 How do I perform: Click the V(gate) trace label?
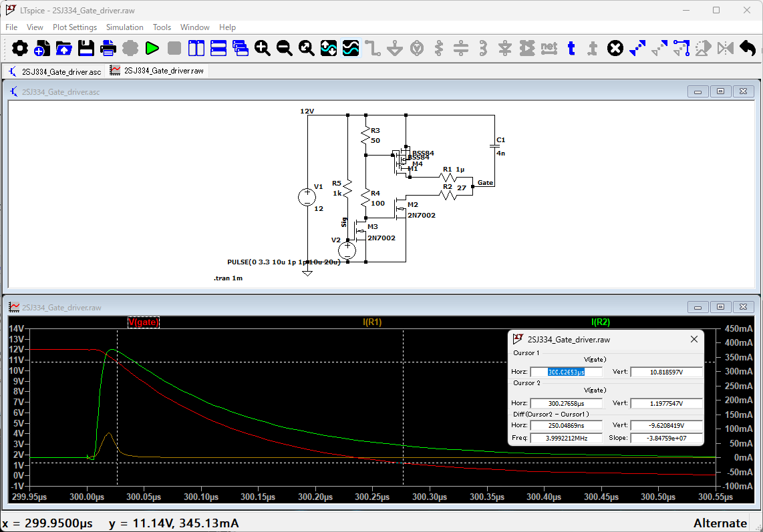click(144, 322)
